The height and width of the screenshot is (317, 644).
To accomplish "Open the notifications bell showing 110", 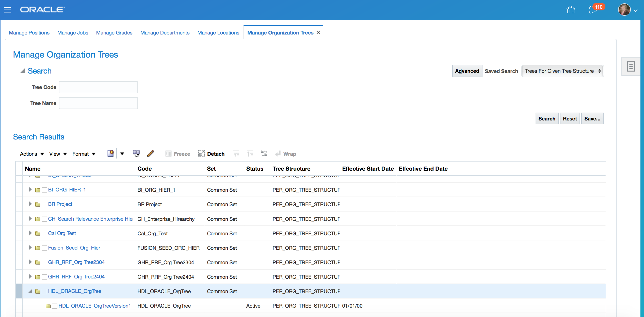I will pos(593,10).
